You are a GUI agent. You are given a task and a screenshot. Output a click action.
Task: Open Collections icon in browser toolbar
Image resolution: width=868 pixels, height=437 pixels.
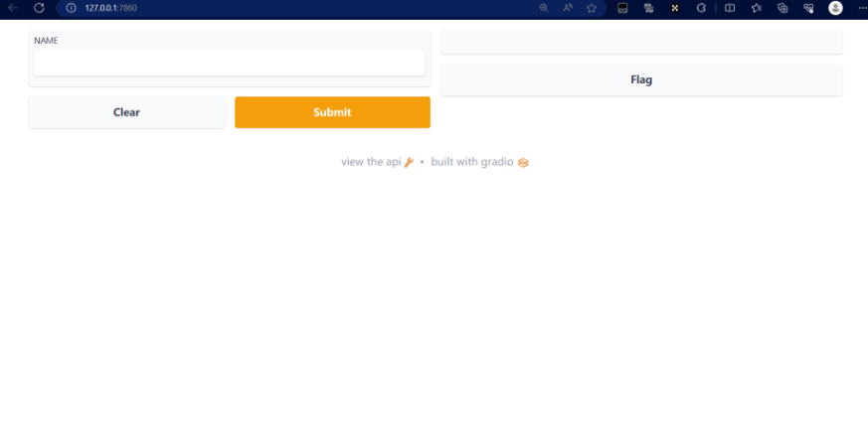pos(782,8)
